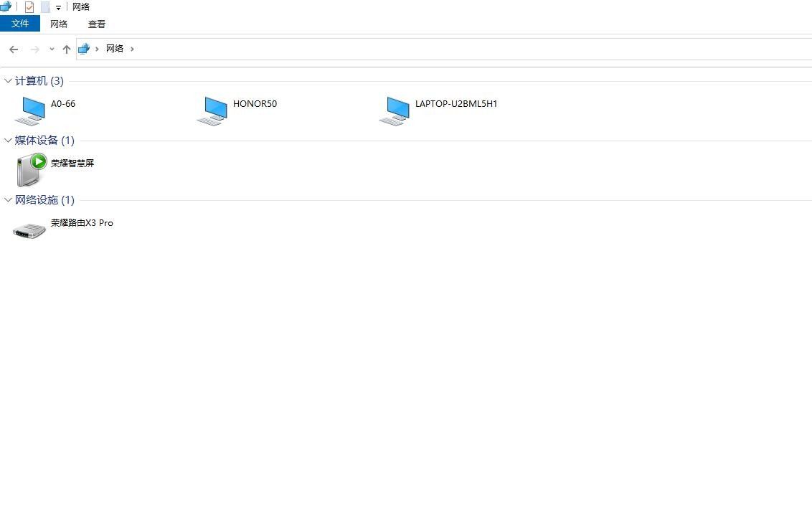The width and height of the screenshot is (812, 525).
Task: Select the 荣耀路由X3 Pro label text
Action: 82,222
